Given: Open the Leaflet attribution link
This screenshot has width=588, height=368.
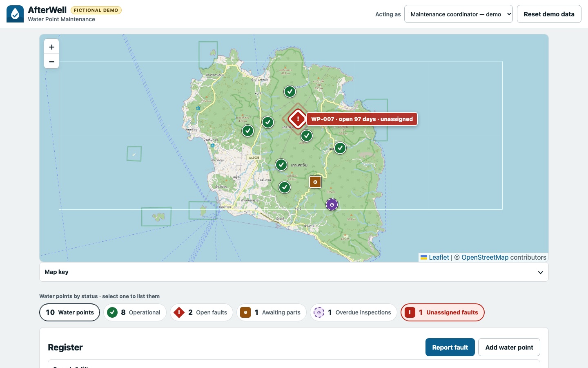Looking at the screenshot, I should (x=435, y=257).
